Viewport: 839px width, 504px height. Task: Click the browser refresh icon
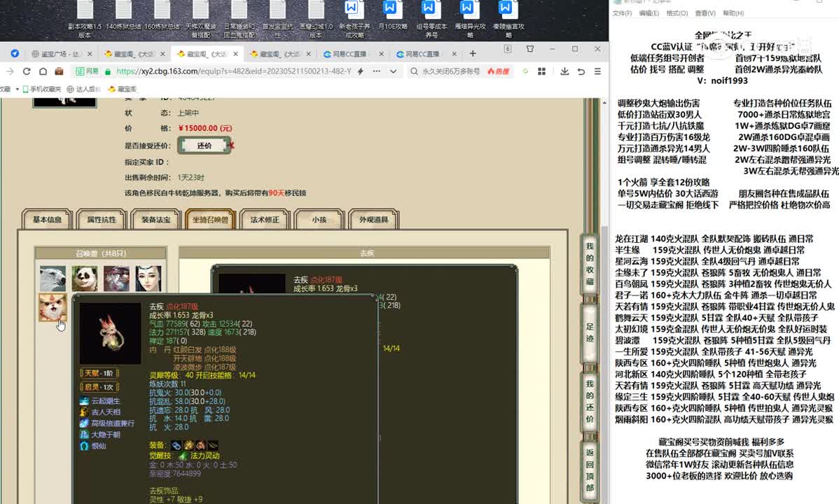[27, 71]
